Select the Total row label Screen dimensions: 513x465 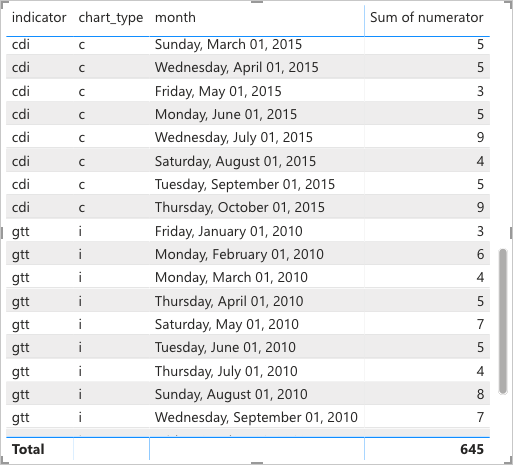click(x=28, y=449)
